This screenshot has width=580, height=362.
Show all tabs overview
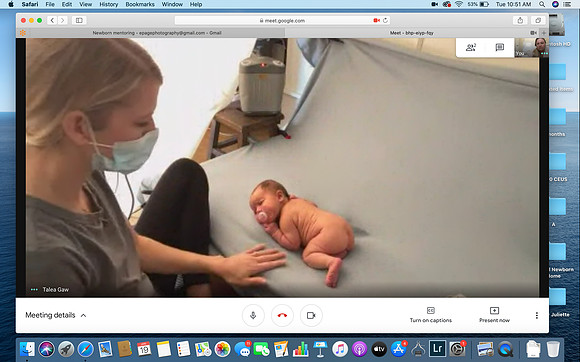point(538,20)
